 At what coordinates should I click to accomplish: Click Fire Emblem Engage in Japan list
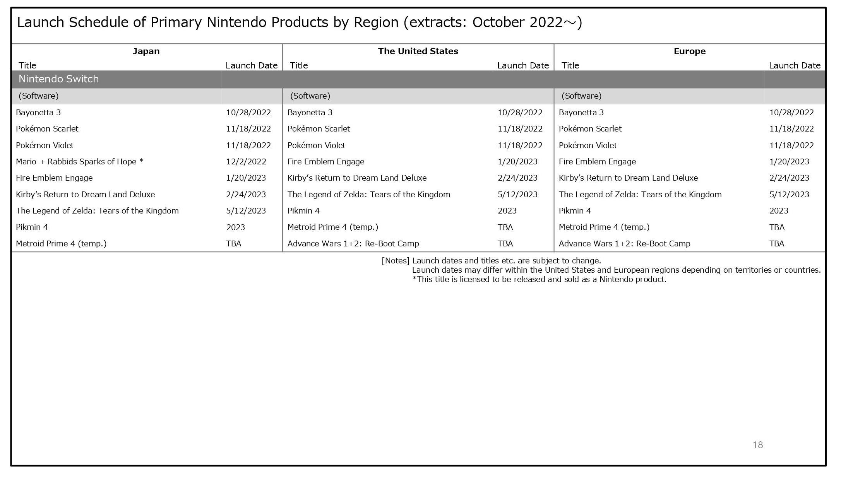click(54, 178)
